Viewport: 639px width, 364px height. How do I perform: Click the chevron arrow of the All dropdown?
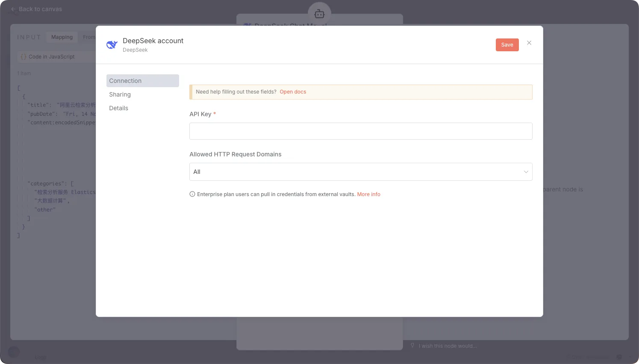point(526,172)
